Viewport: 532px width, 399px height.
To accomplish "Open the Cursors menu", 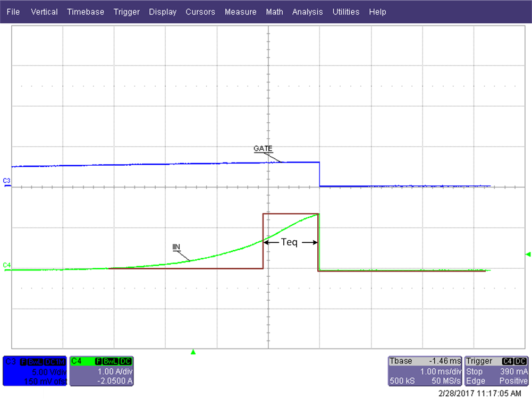I will (x=200, y=12).
